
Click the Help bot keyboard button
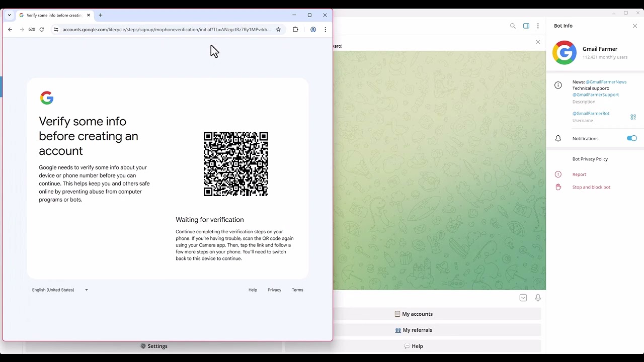[x=414, y=346]
